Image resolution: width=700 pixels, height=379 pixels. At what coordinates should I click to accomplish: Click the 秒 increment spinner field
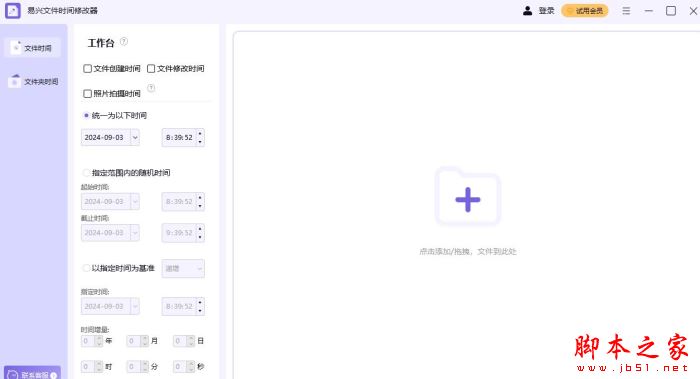pos(184,367)
